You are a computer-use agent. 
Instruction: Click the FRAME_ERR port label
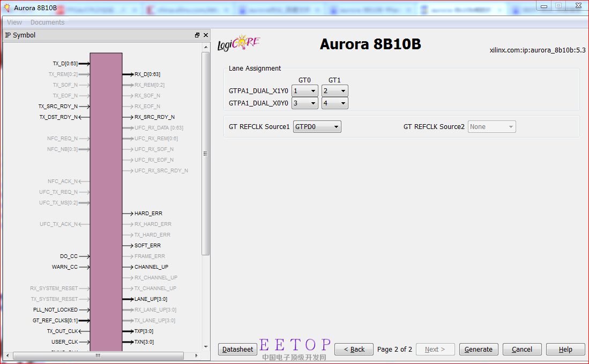(x=150, y=256)
